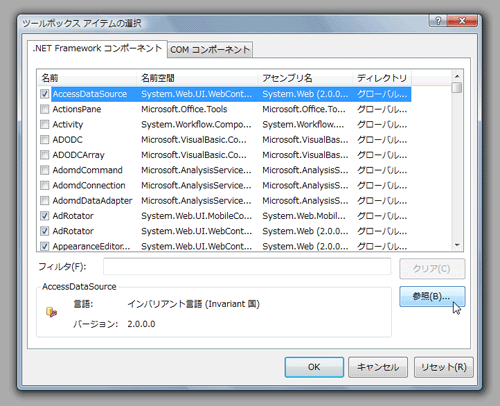This screenshot has height=406, width=500.
Task: Confirm with the OK button
Action: point(314,367)
